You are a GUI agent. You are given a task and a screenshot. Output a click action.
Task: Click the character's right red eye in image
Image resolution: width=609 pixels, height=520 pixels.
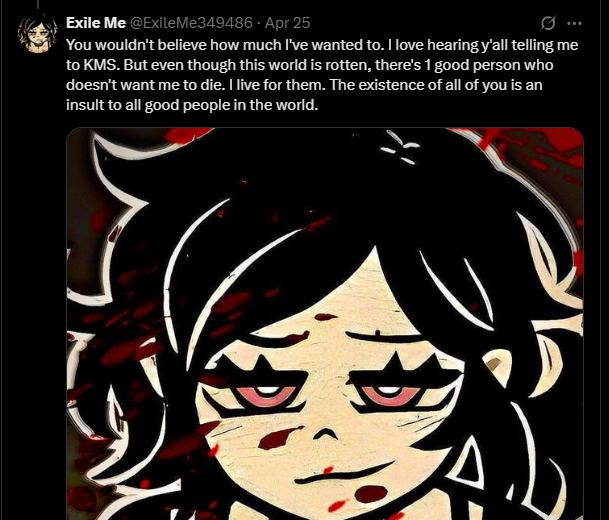click(x=391, y=395)
